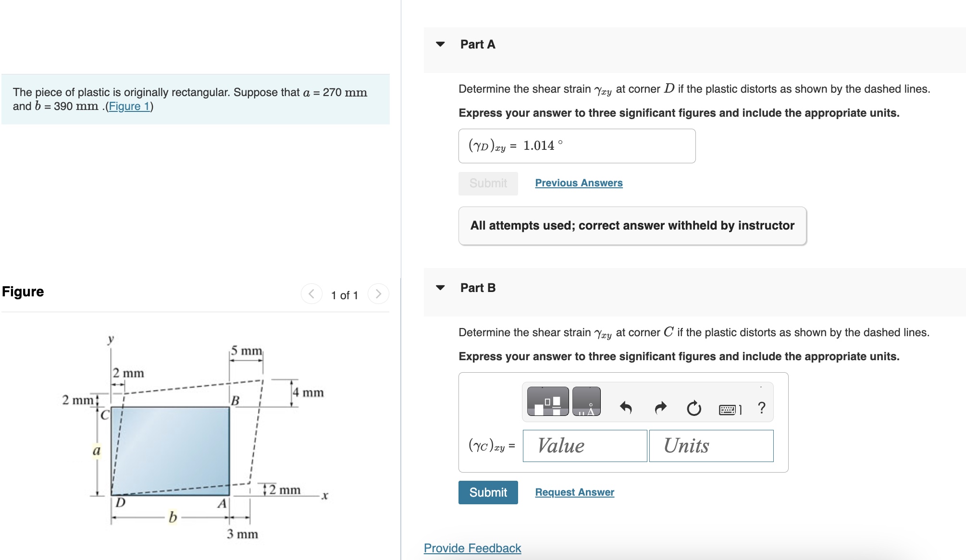This screenshot has width=966, height=560.
Task: Open the Figure 1 link
Action: click(129, 106)
